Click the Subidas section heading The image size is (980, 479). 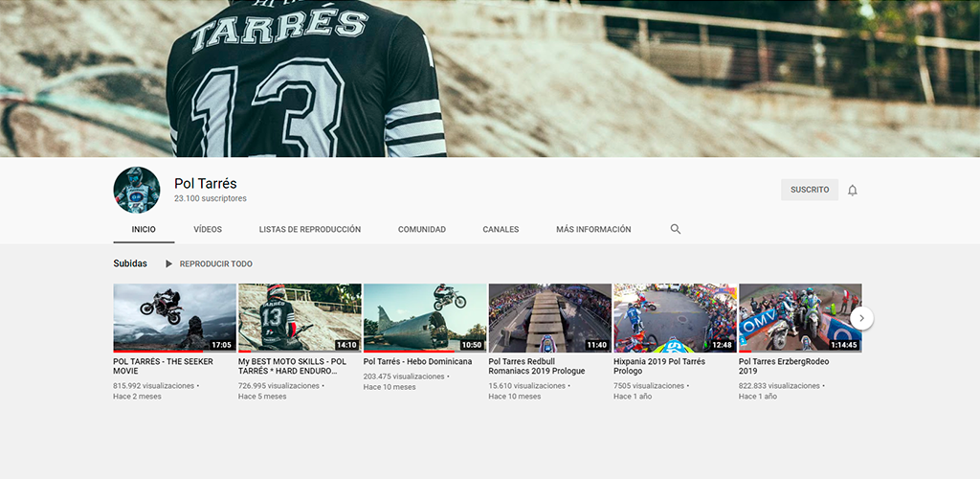pyautogui.click(x=130, y=263)
